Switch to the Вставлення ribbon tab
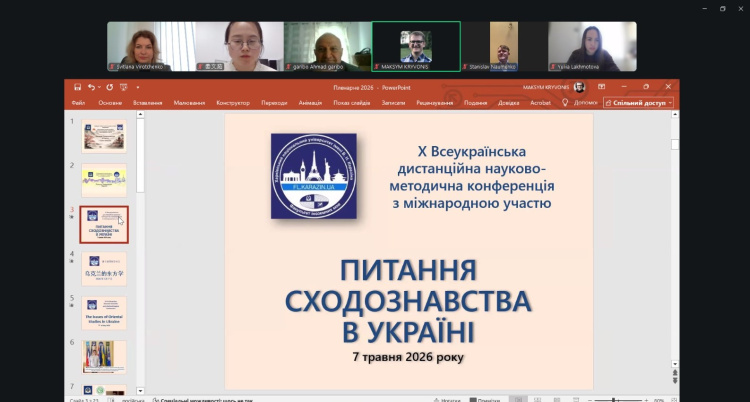Image resolution: width=750 pixels, height=402 pixels. (x=147, y=103)
